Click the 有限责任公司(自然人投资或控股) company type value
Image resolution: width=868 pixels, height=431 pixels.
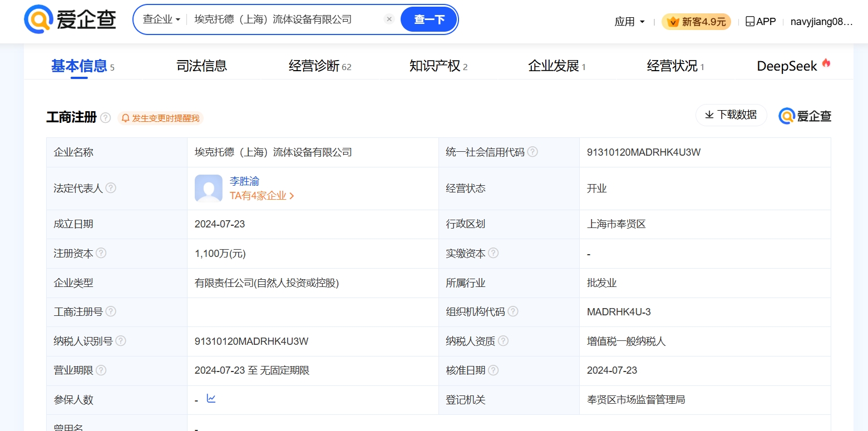267,283
